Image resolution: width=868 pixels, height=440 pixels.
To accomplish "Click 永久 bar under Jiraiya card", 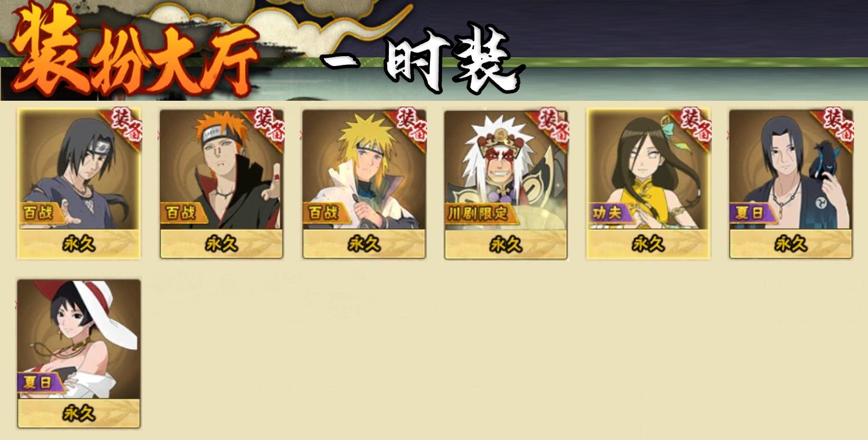I will pos(506,244).
